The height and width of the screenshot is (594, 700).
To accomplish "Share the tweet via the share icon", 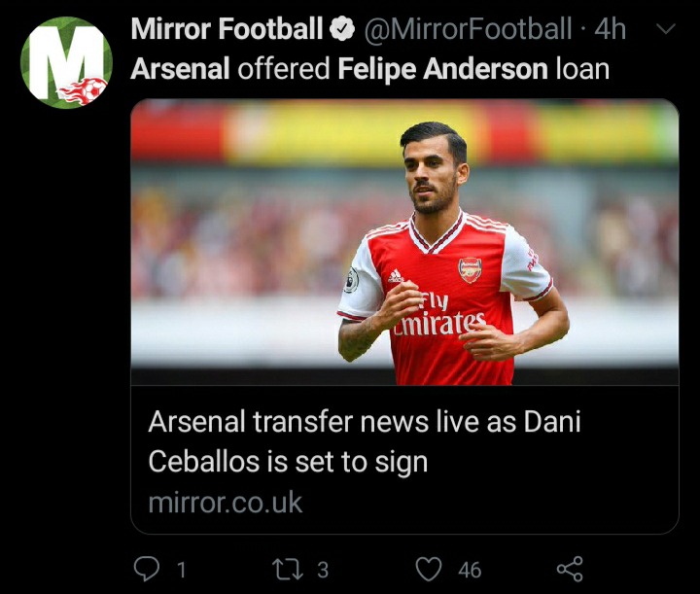I will click(569, 568).
